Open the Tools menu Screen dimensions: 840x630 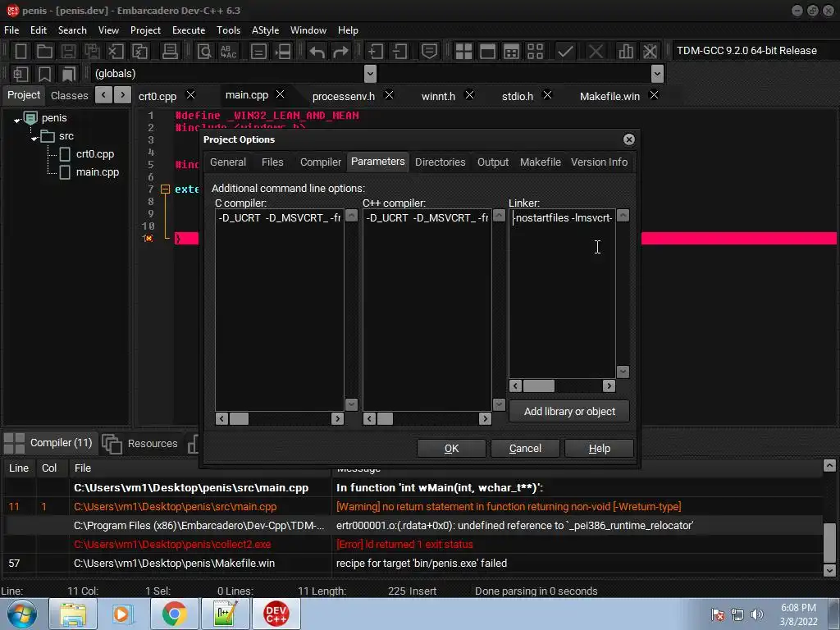pos(228,30)
